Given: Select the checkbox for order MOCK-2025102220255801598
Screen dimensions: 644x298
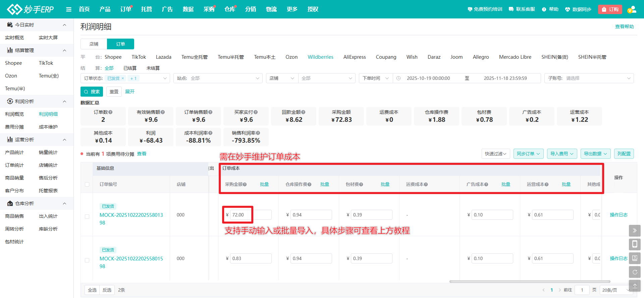Looking at the screenshot, I should (x=87, y=260).
